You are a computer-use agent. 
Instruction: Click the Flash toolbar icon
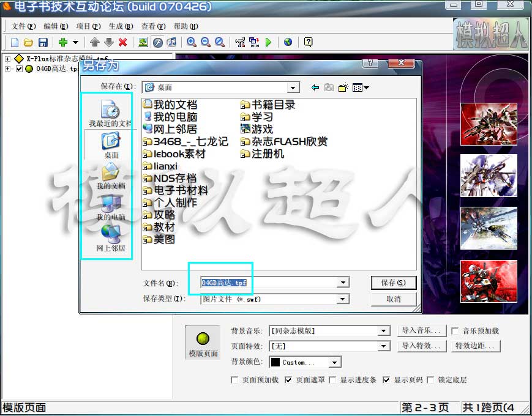tap(158, 42)
